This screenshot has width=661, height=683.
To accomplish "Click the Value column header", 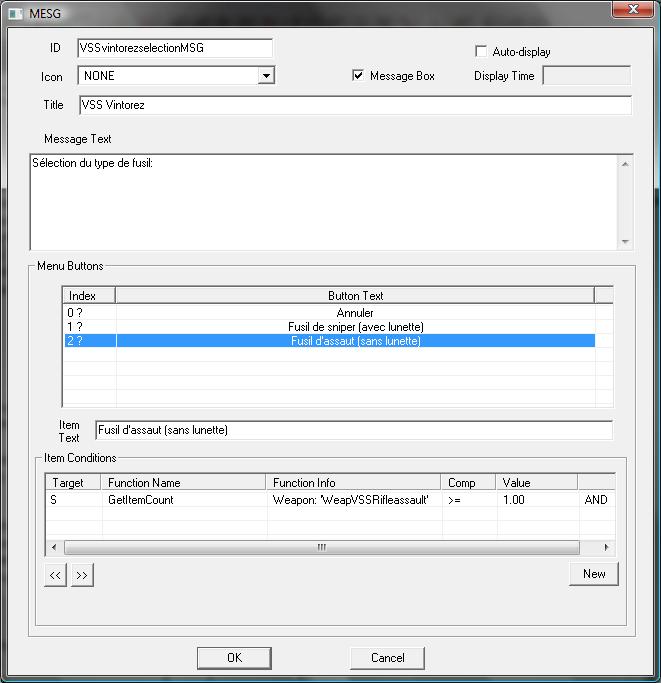I will [x=537, y=483].
